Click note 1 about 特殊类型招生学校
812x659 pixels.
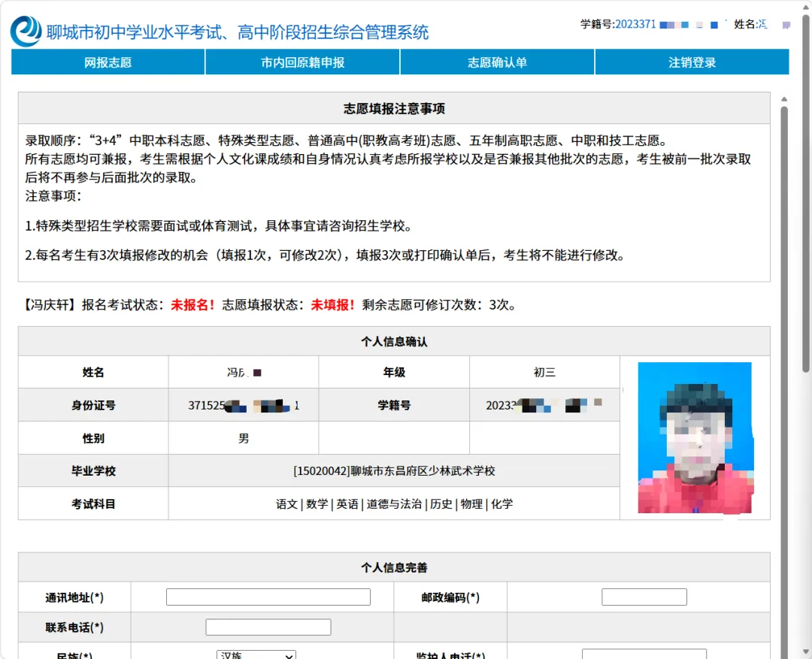(x=219, y=226)
